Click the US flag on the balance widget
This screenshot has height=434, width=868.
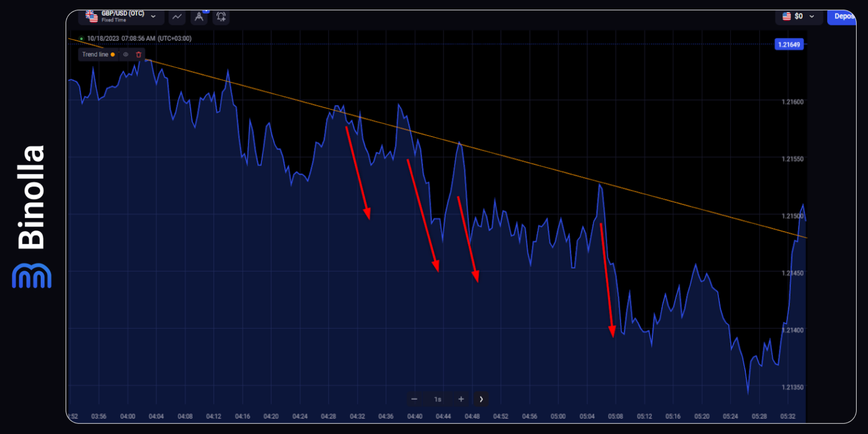pyautogui.click(x=787, y=16)
